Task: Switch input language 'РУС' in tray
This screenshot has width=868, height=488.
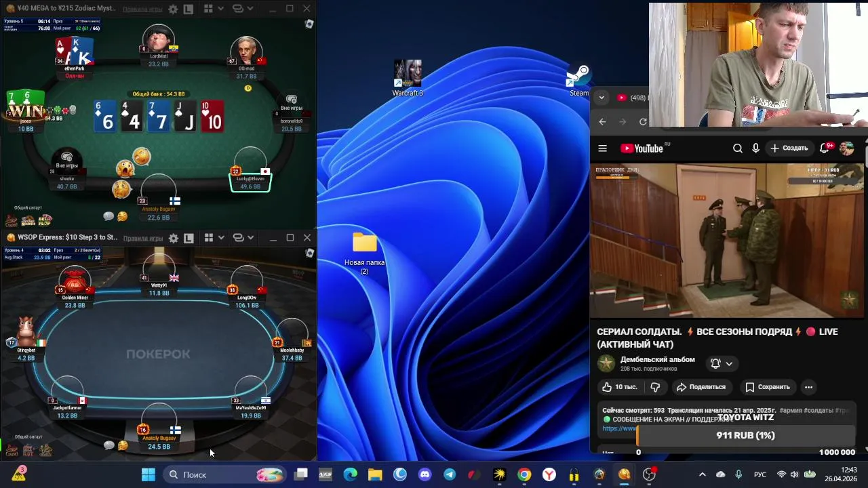Action: pos(760,474)
